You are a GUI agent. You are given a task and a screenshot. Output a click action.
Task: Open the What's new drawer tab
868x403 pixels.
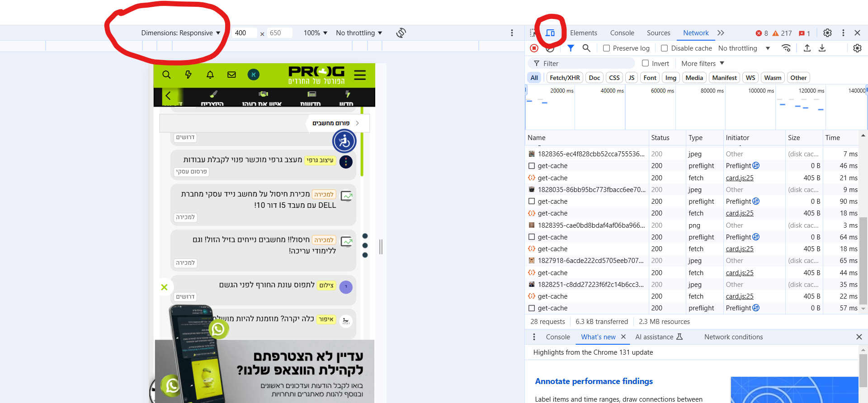598,337
